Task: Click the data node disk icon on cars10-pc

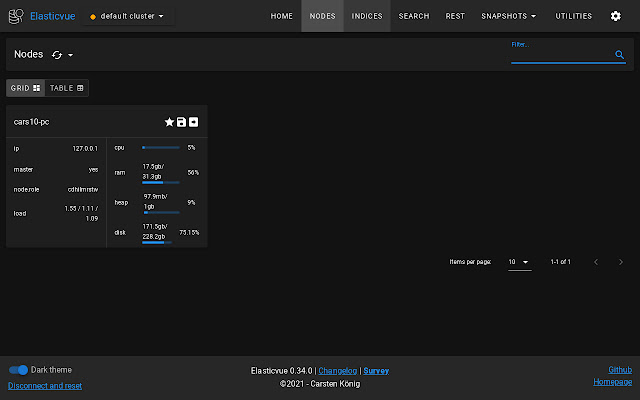Action: [x=181, y=122]
